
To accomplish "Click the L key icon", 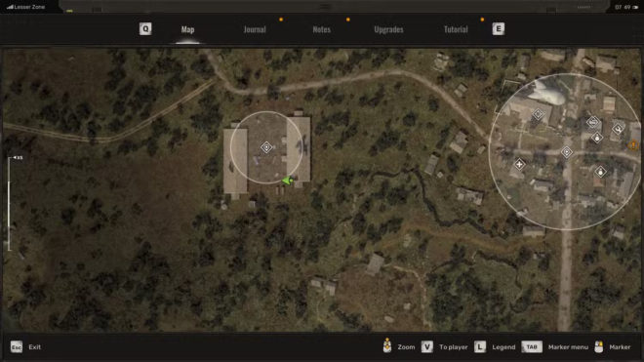I will pyautogui.click(x=480, y=347).
